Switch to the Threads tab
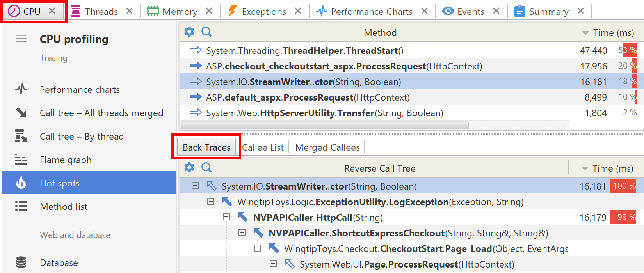 click(94, 11)
